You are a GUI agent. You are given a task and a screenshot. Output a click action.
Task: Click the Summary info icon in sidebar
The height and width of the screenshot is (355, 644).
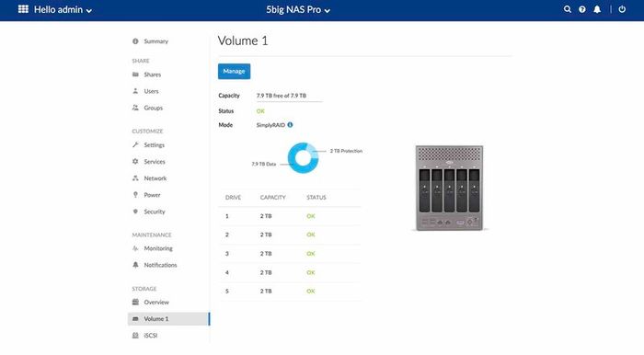point(135,41)
